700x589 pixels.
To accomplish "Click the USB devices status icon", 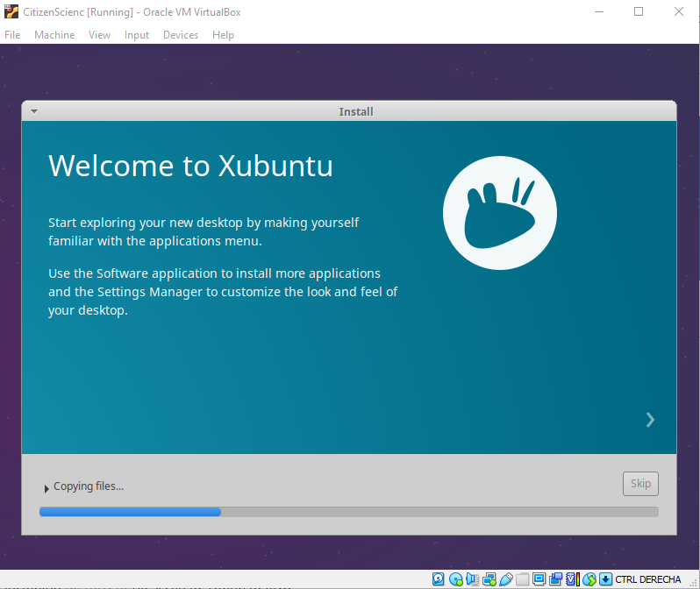I will (506, 579).
